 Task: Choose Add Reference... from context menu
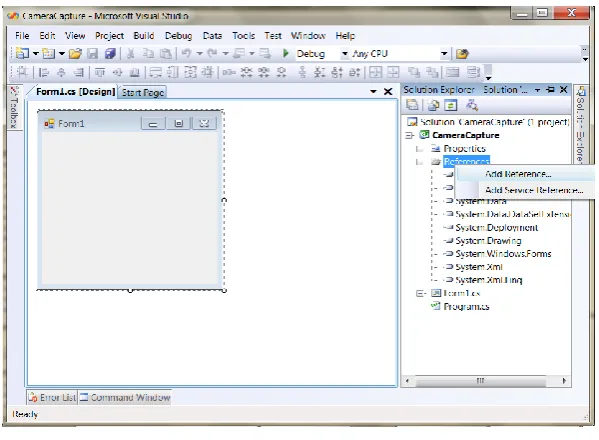click(526, 174)
